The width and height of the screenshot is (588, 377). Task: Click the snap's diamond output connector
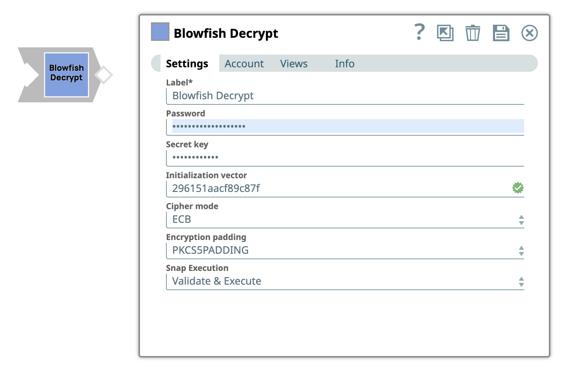point(104,75)
